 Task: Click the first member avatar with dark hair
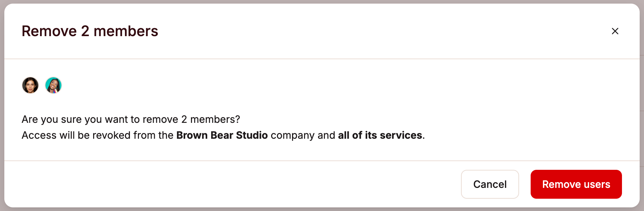30,85
